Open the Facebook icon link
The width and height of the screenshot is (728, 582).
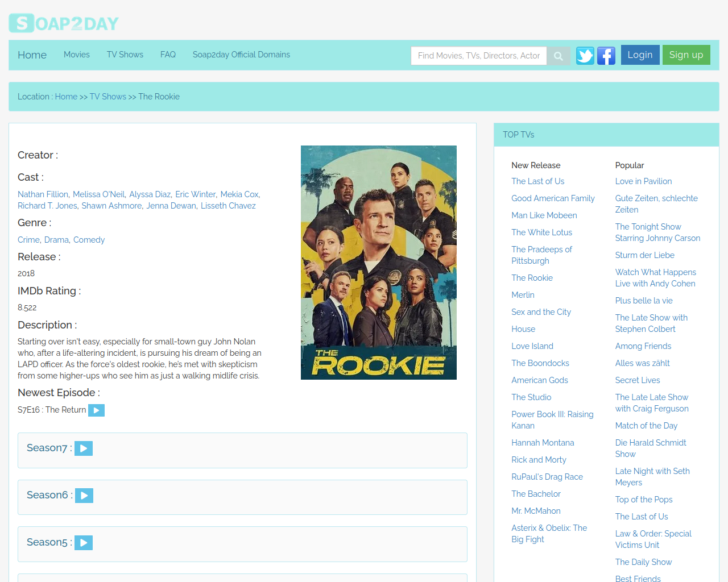(x=606, y=56)
